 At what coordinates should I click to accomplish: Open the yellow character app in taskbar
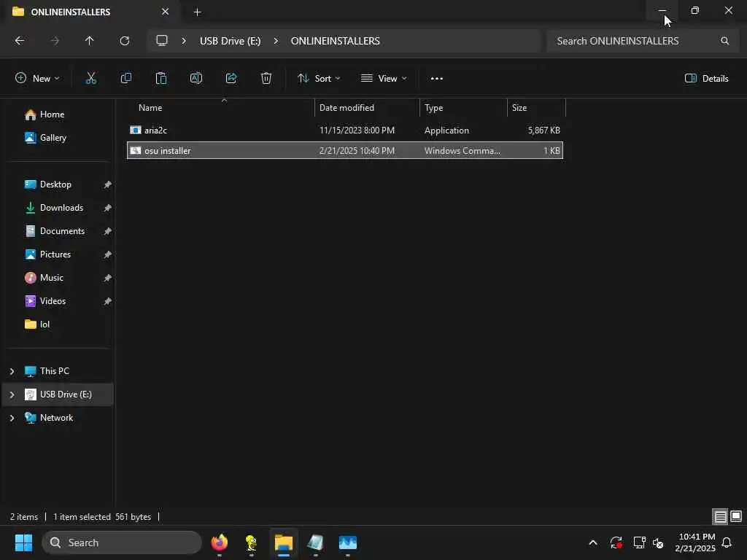251,542
